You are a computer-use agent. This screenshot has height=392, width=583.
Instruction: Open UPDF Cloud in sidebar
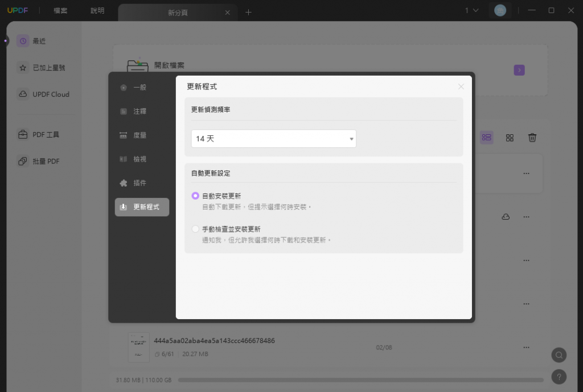tap(43, 94)
